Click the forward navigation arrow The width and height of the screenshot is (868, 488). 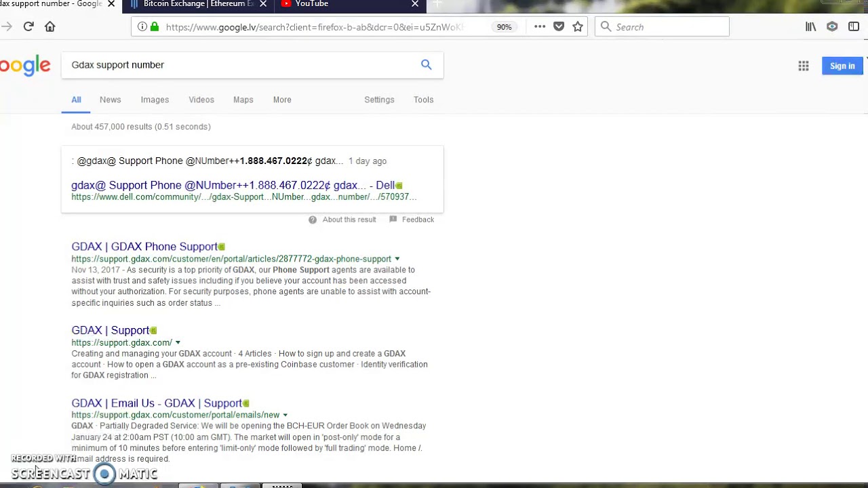[x=6, y=26]
